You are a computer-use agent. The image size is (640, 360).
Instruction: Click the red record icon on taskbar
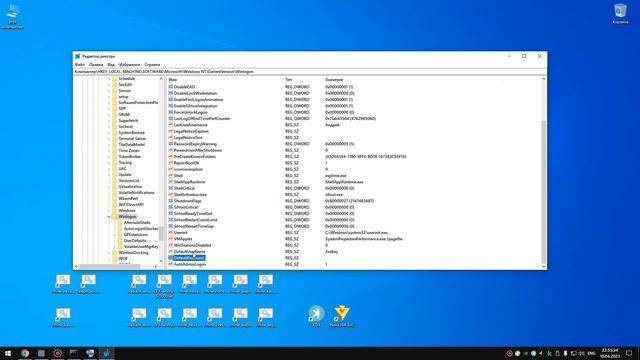[58, 353]
